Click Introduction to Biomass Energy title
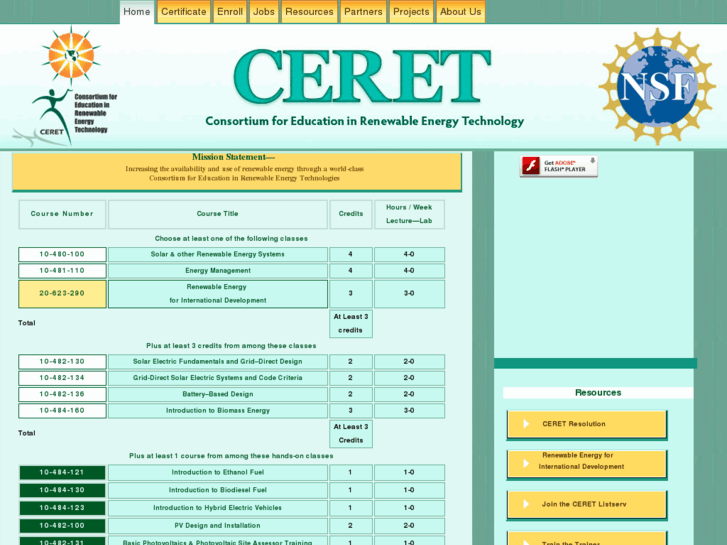Screen dimensions: 727x545 (217, 410)
